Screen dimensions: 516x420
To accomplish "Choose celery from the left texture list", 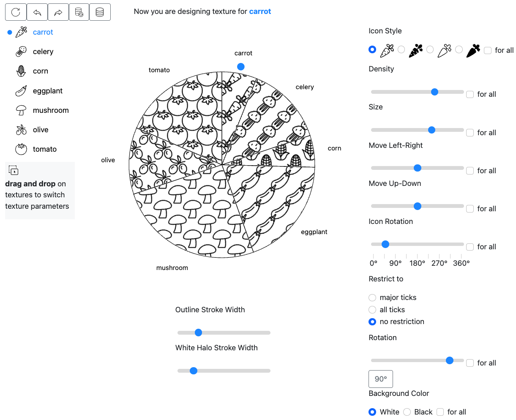I will pyautogui.click(x=43, y=52).
